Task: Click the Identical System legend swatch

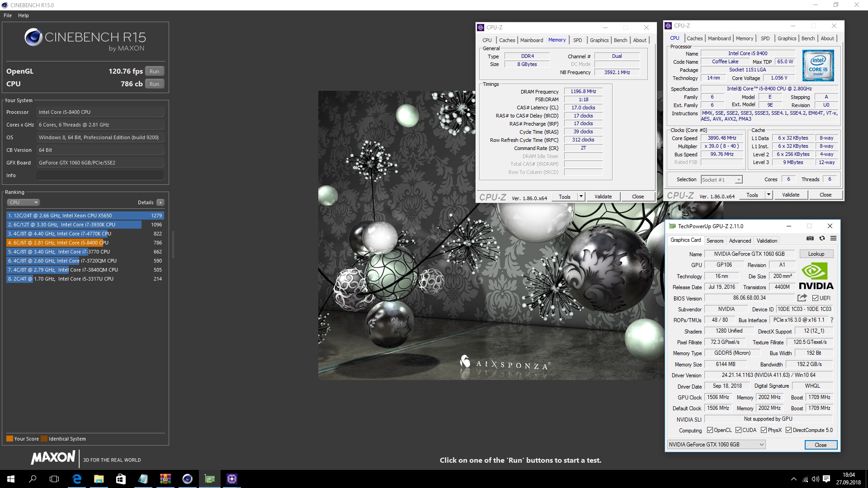Action: tap(44, 439)
